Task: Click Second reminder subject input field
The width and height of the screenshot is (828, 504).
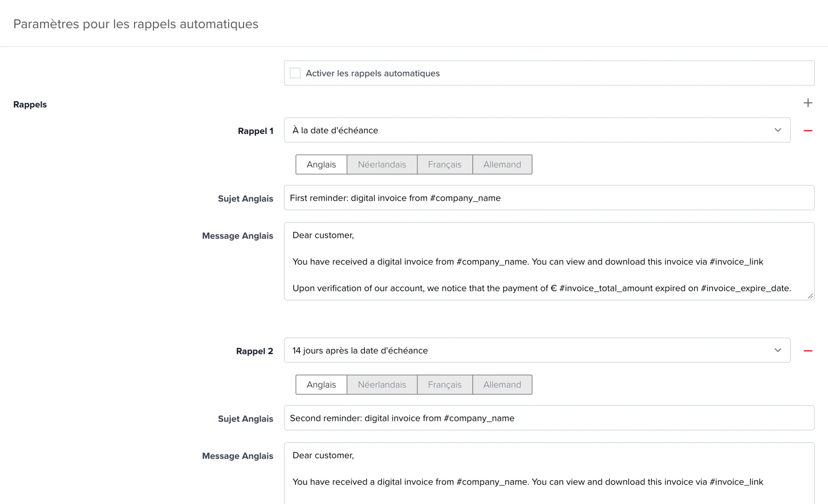Action: click(549, 418)
